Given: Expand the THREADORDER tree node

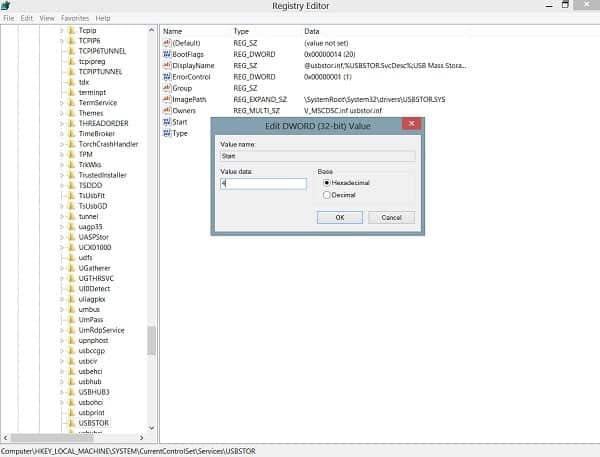Looking at the screenshot, I should pos(62,123).
